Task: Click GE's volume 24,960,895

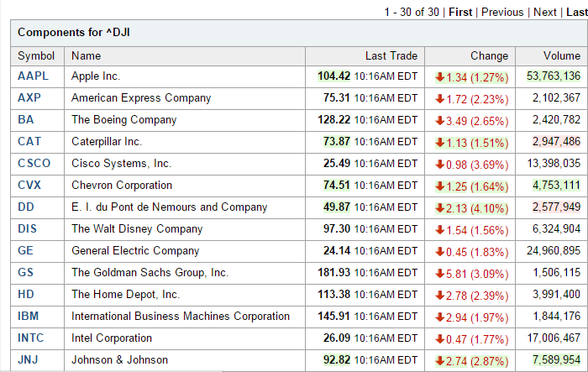Action: click(x=554, y=250)
